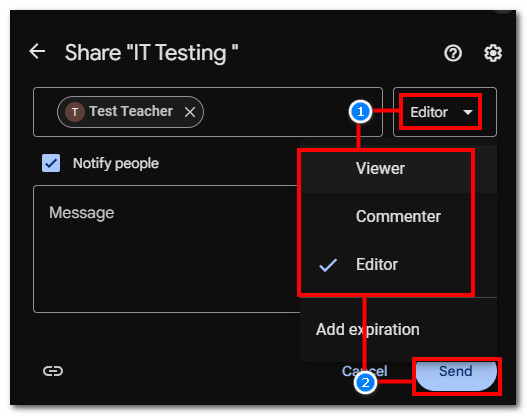Click the back arrow icon

click(37, 51)
